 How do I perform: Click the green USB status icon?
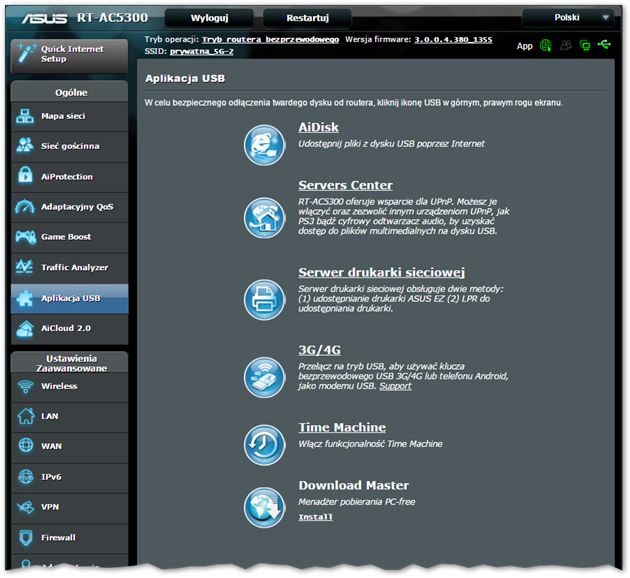point(604,45)
